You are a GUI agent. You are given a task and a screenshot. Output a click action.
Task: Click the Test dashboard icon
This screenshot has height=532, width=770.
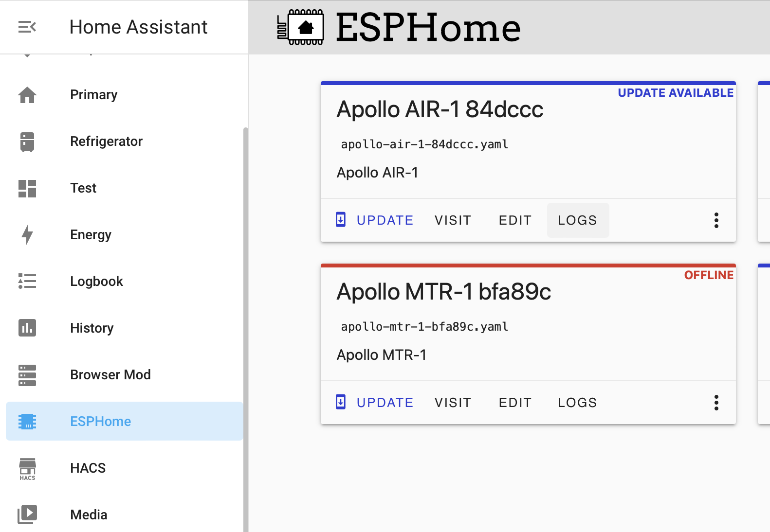point(27,188)
